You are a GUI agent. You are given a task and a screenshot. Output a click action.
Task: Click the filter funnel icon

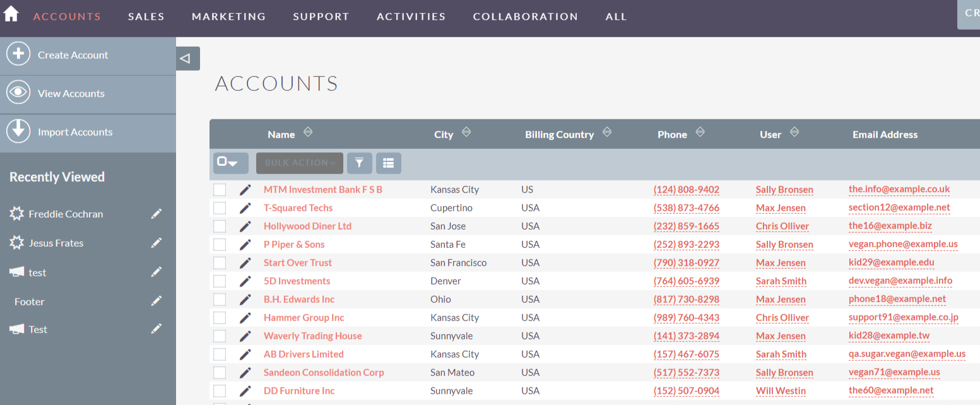(x=359, y=163)
